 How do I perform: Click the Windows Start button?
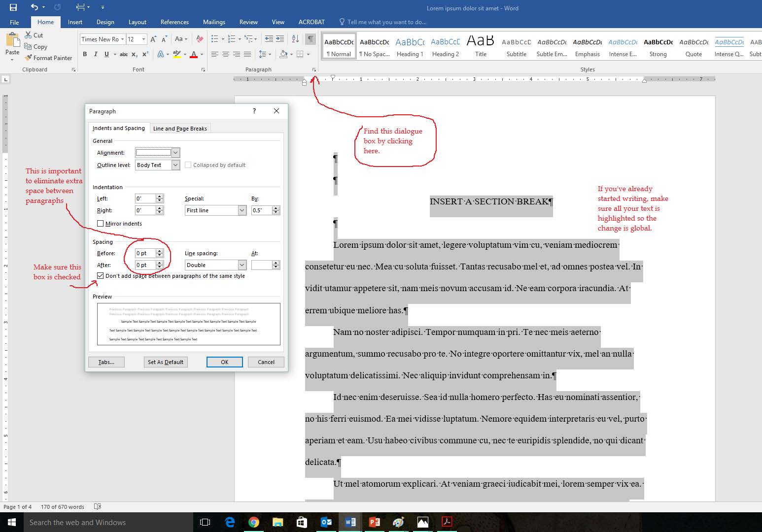click(12, 522)
